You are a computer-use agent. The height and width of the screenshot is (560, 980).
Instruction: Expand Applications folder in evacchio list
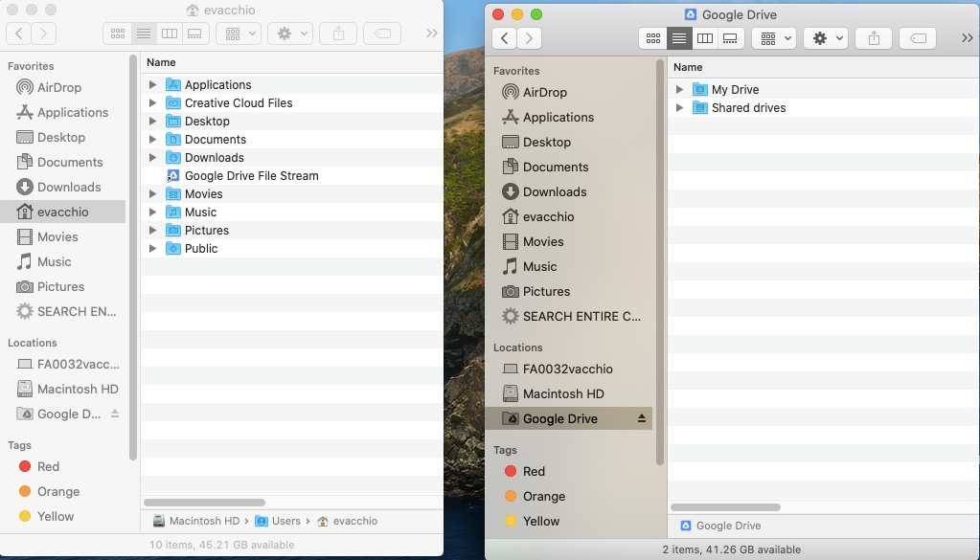click(152, 85)
